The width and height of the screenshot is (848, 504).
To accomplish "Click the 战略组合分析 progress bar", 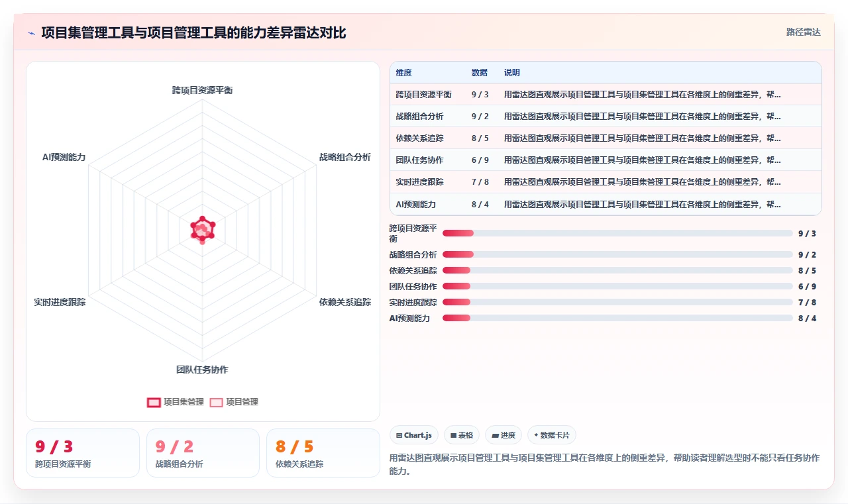I will click(617, 254).
